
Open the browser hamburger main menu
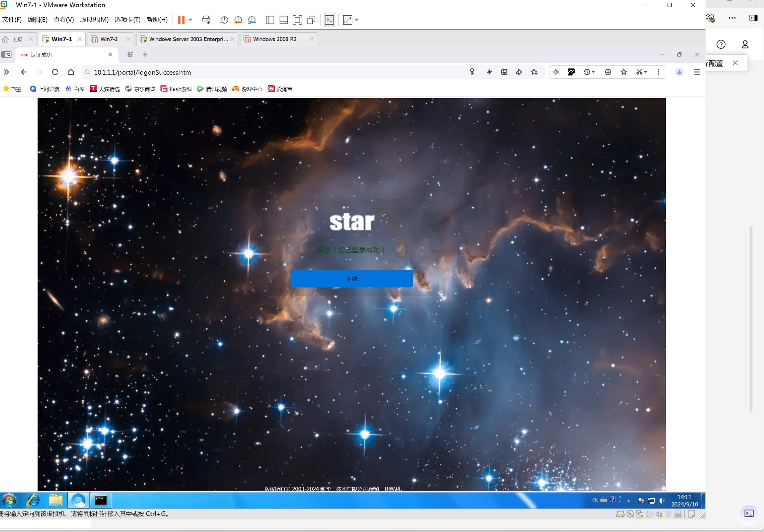(x=697, y=72)
